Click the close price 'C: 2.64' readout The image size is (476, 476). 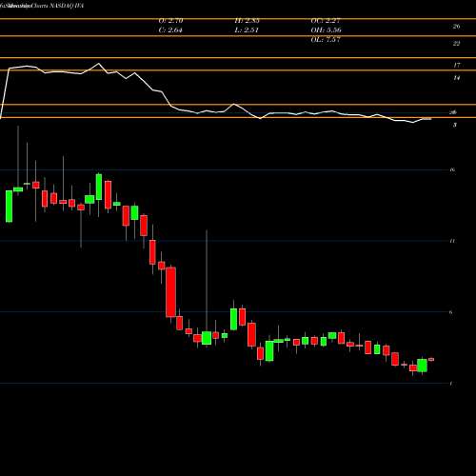pyautogui.click(x=170, y=30)
